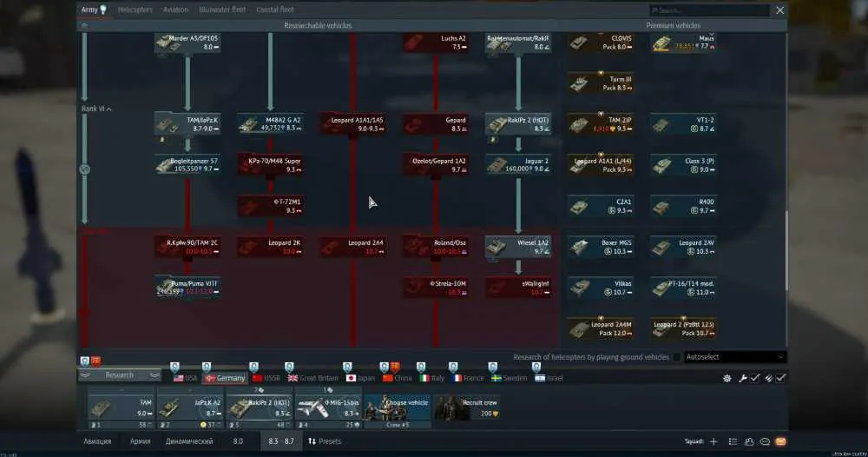
Task: Select the Leopard 2A4 vehicle tile
Action: pyautogui.click(x=353, y=247)
